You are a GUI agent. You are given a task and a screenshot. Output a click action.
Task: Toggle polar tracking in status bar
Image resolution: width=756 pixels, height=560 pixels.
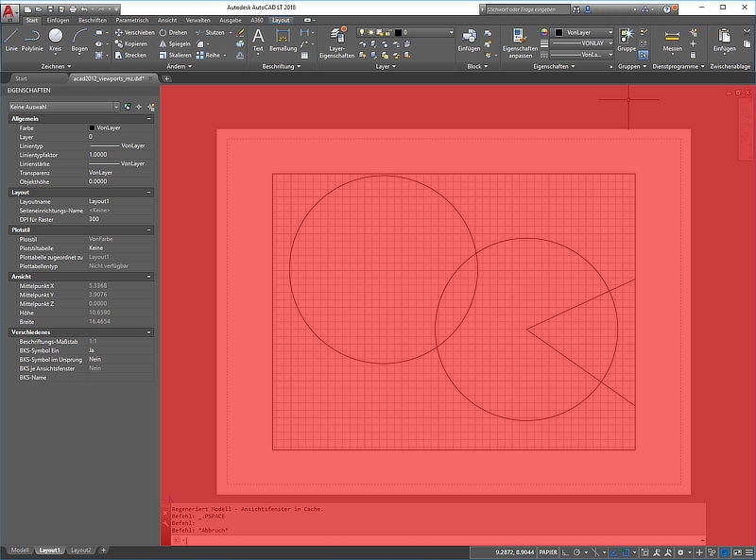[x=576, y=552]
